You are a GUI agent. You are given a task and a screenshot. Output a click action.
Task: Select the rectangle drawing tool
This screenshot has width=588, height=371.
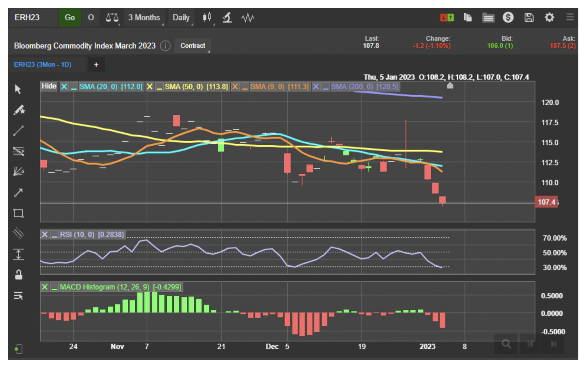19,213
